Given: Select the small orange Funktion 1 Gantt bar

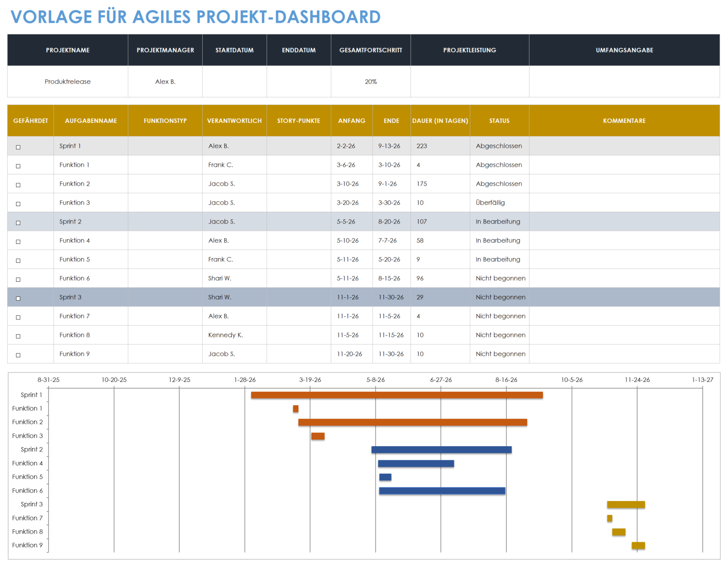Looking at the screenshot, I should point(295,409).
